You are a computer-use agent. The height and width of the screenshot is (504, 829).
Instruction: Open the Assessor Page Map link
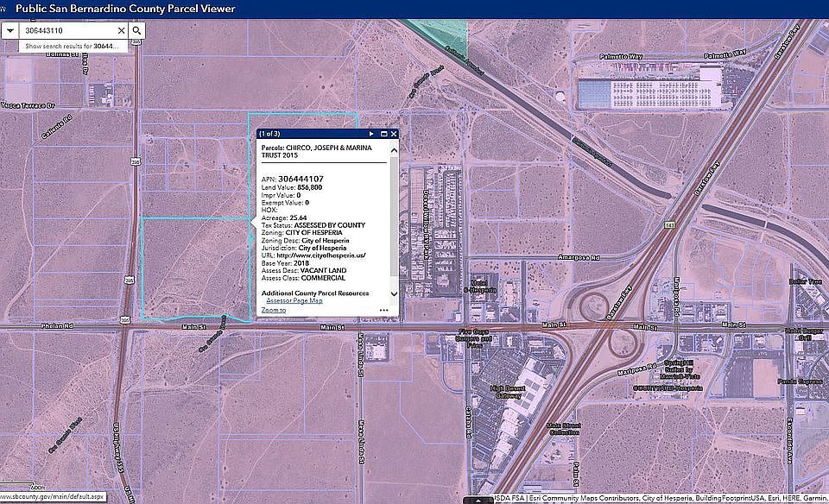[x=294, y=300]
